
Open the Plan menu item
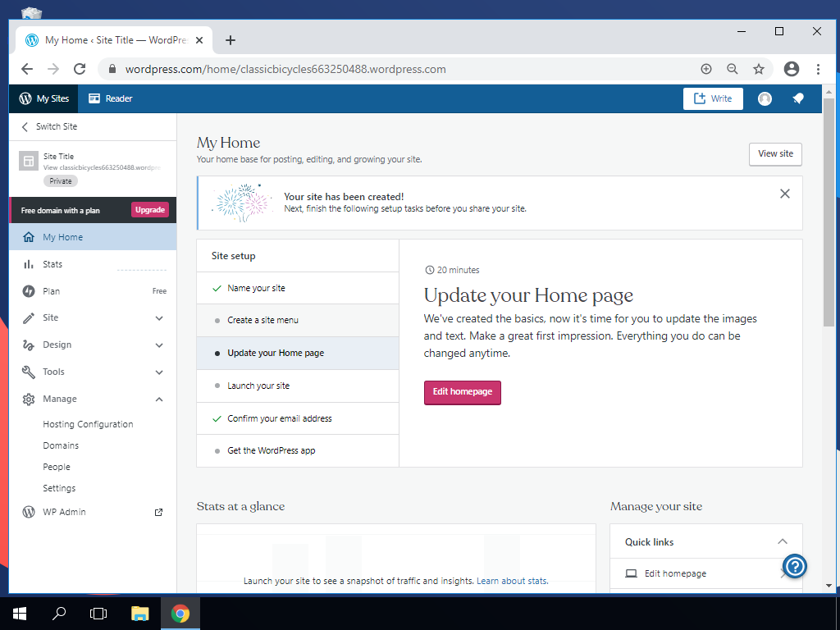pos(93,291)
